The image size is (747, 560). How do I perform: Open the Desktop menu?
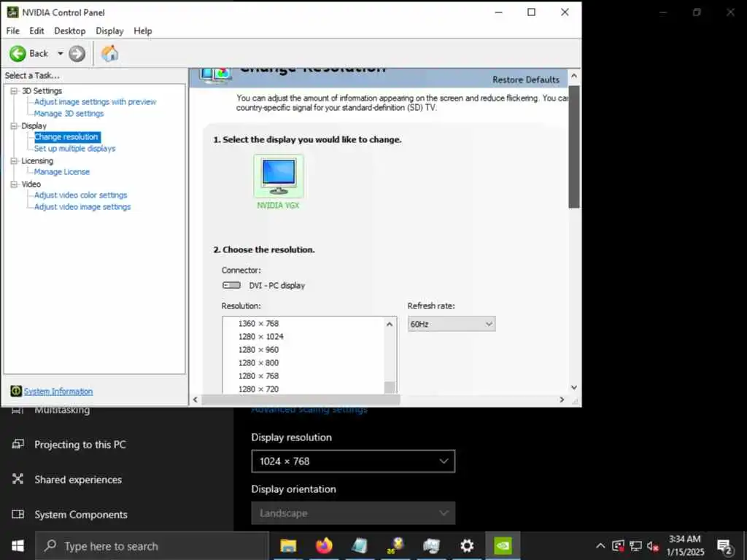point(69,31)
